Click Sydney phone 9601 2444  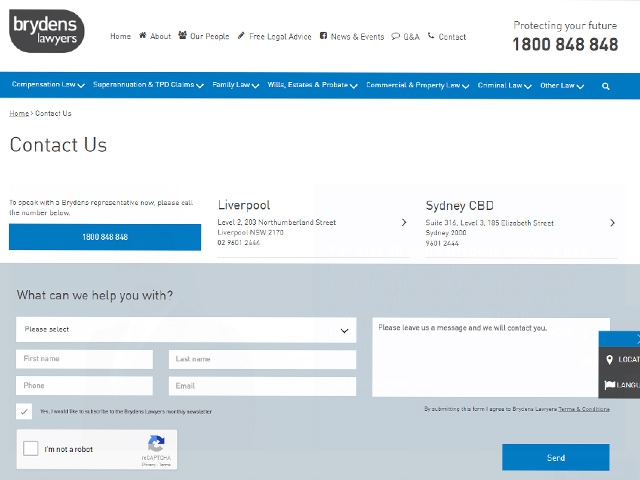[442, 243]
